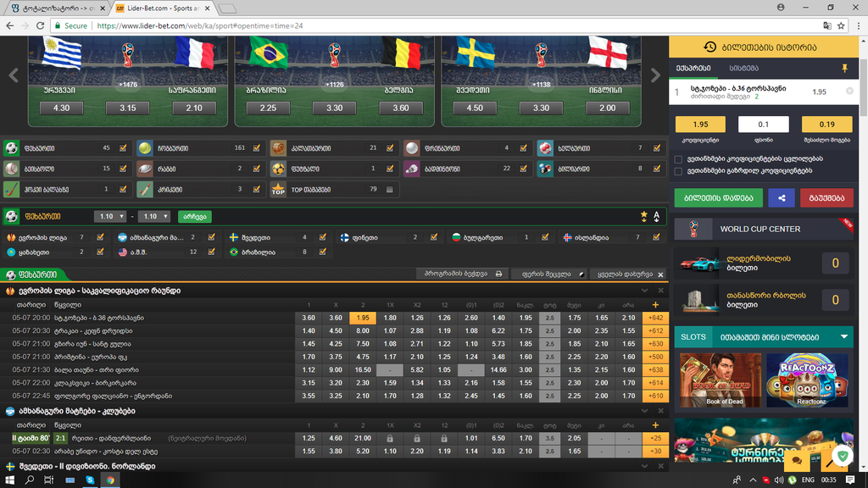868x488 pixels.
Task: Click the cricket bat (კრიკეტი) icon
Action: [144, 189]
